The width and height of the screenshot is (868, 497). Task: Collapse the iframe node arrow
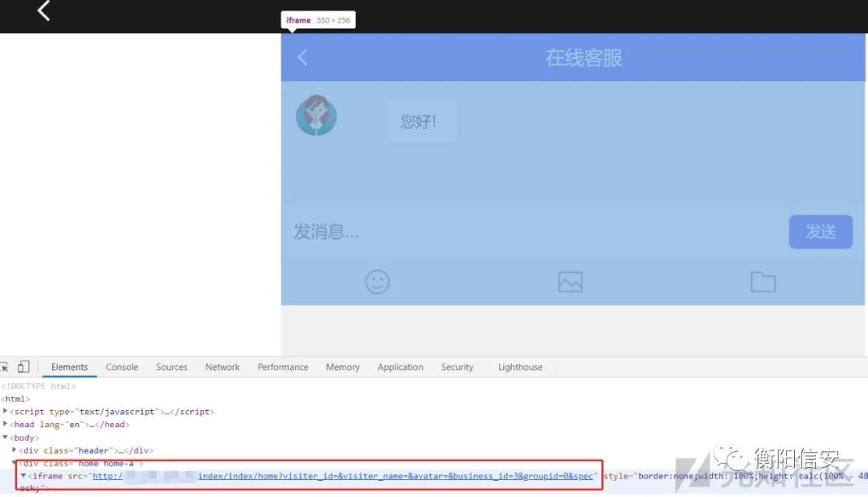23,475
